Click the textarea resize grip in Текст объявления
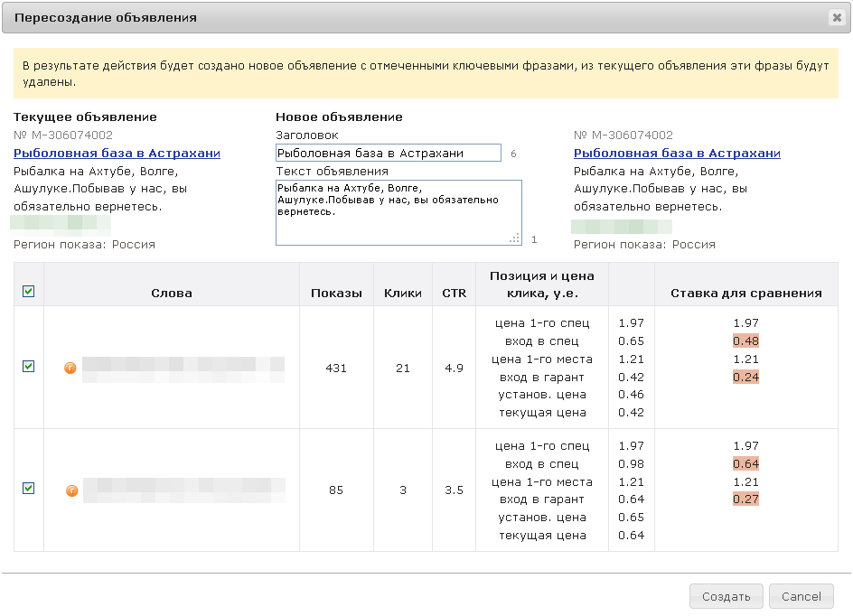Screen dimensions: 853x616 [x=514, y=238]
